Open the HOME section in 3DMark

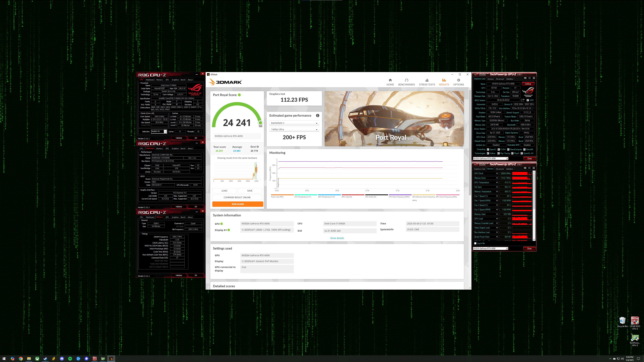(390, 82)
